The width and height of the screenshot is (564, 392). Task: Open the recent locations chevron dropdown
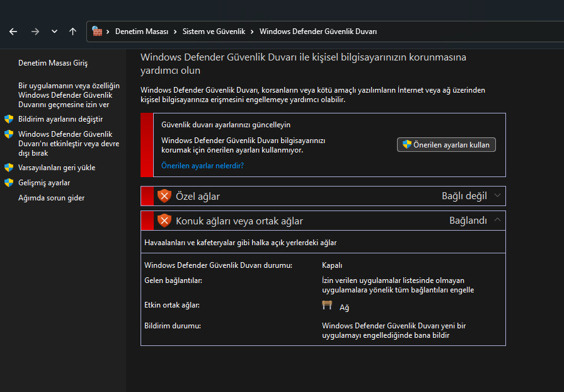[54, 32]
